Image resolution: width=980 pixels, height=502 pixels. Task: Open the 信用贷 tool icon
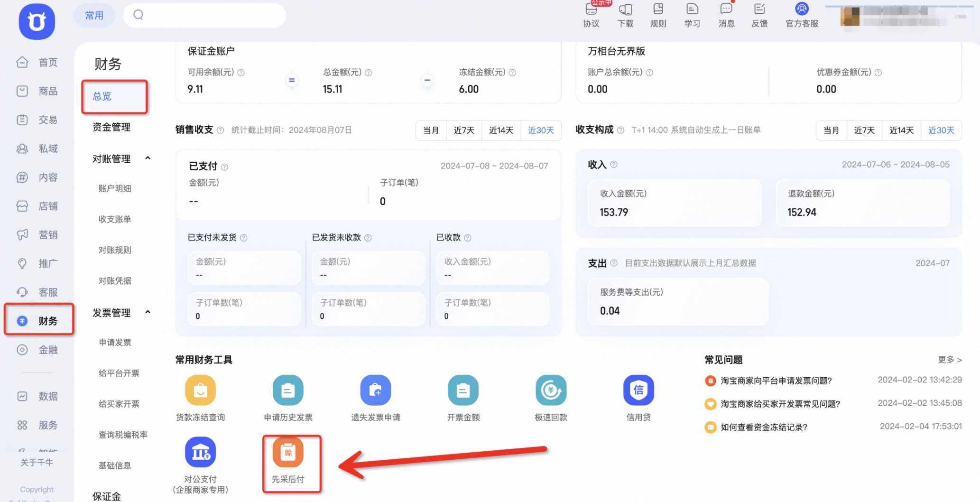638,390
